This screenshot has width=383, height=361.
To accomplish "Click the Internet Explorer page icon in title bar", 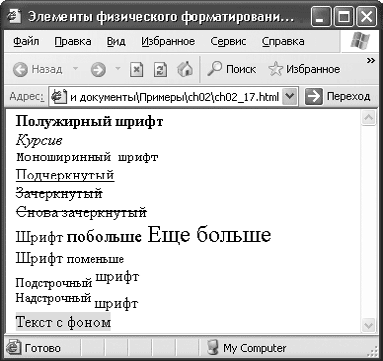I will click(14, 17).
